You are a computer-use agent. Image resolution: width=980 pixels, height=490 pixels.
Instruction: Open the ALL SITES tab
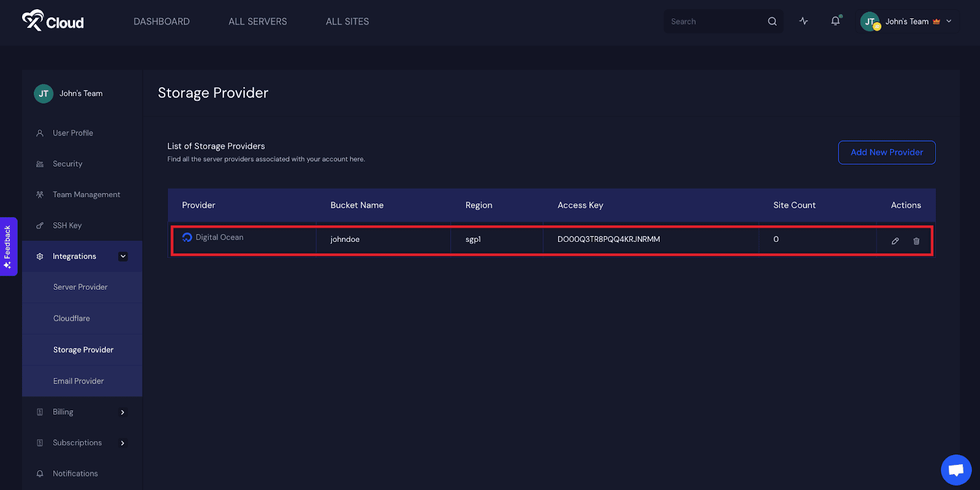pos(347,21)
